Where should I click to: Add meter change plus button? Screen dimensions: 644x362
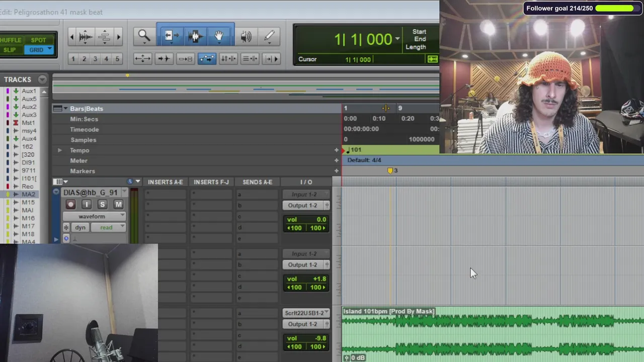point(337,161)
